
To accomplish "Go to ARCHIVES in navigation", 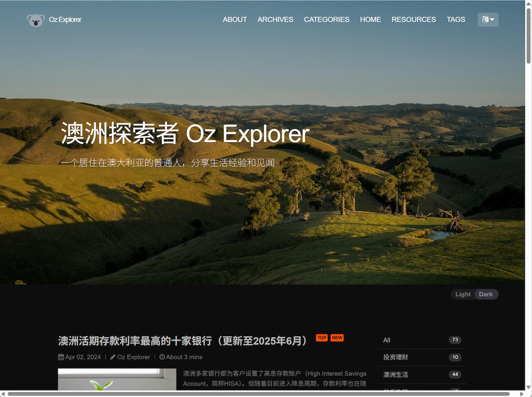I will (275, 19).
